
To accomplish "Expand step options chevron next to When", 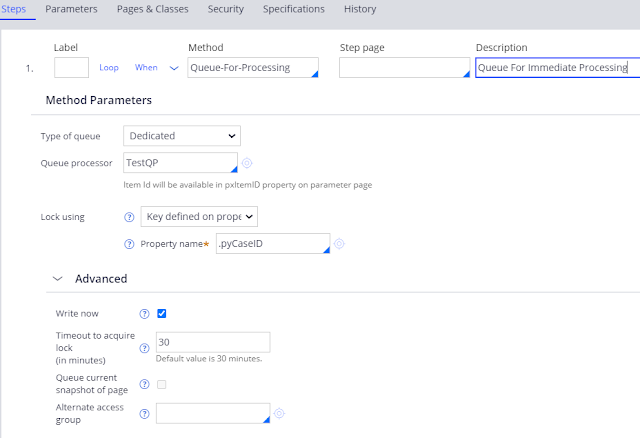I will 174,67.
